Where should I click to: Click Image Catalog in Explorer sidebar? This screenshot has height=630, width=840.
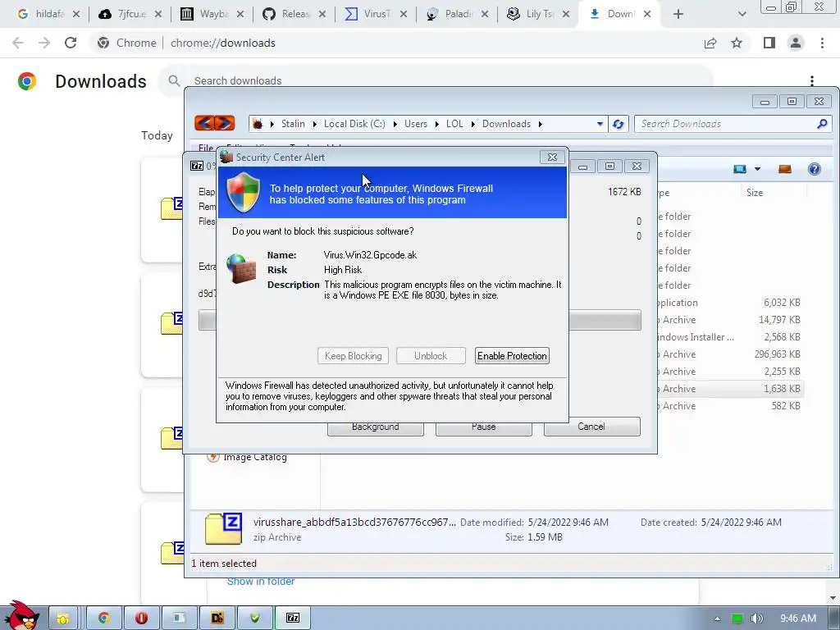254,457
